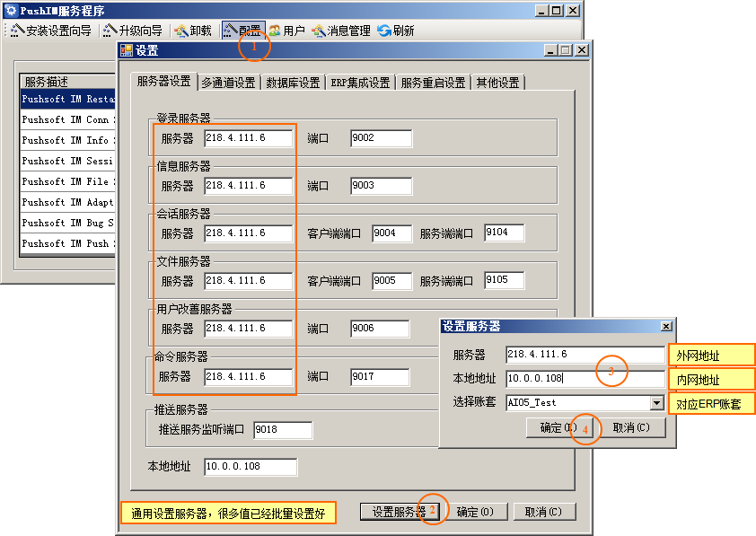Open the 服务重启设置 tab

(x=433, y=83)
